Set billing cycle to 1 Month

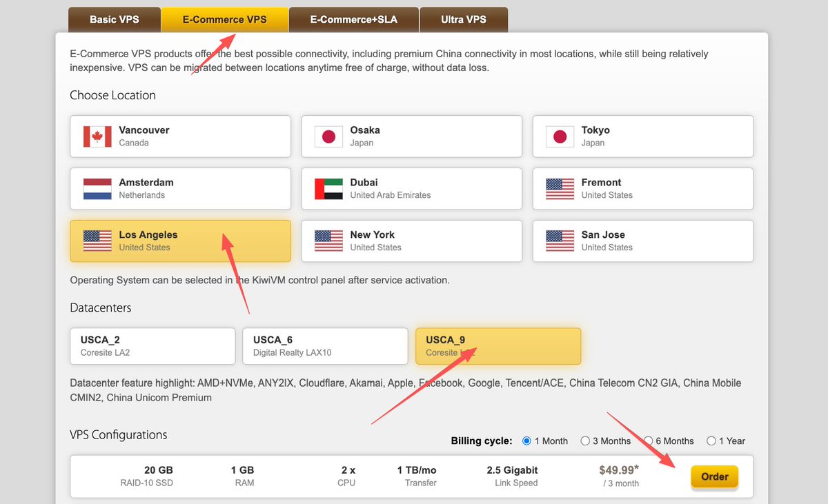point(527,441)
